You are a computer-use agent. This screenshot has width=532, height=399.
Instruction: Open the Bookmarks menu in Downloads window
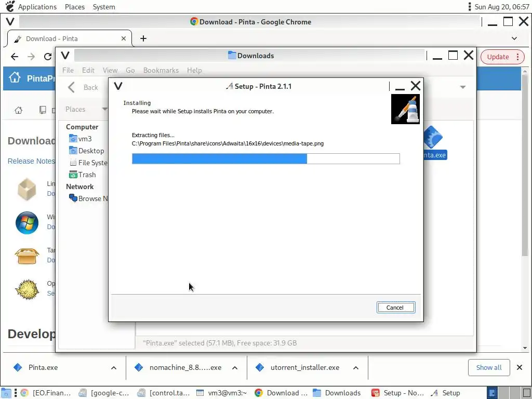pyautogui.click(x=161, y=70)
